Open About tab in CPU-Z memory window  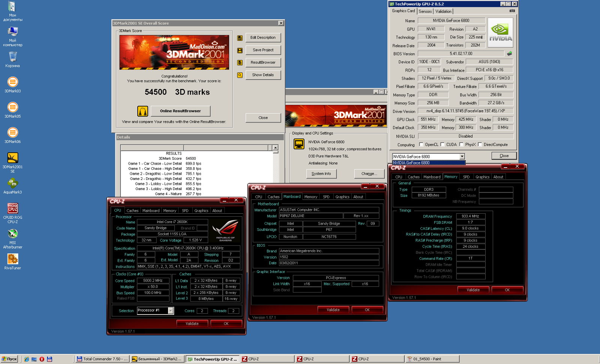pos(498,177)
